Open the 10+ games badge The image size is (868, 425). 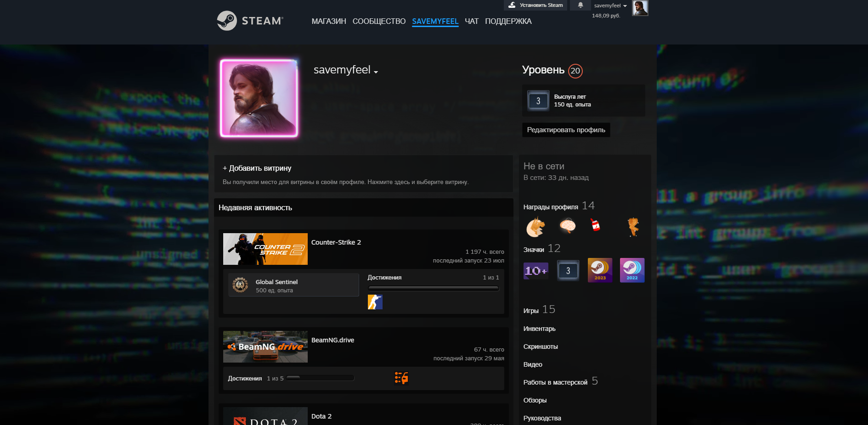point(536,271)
